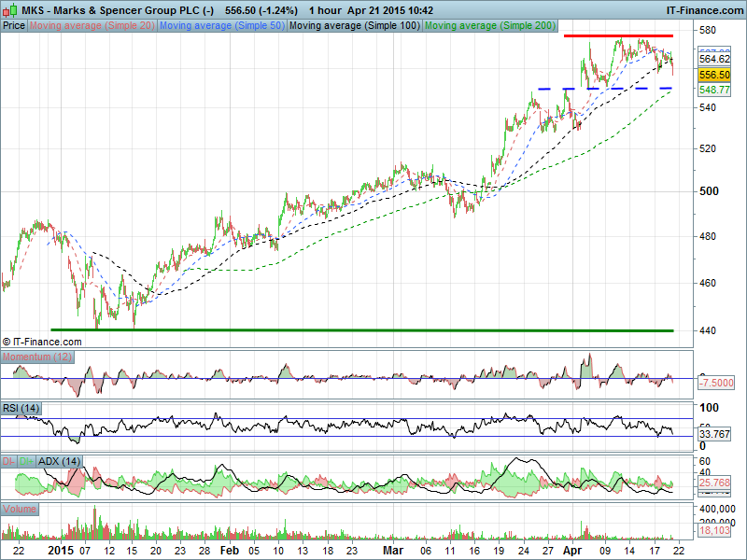Select the DI- legend label
The width and height of the screenshot is (747, 560).
tap(8, 460)
